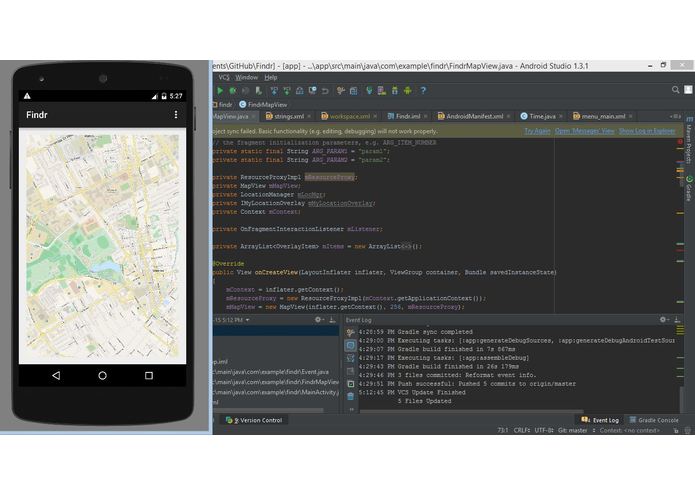Click Show Log in Explorer link
The height and width of the screenshot is (494, 695).
tap(647, 131)
